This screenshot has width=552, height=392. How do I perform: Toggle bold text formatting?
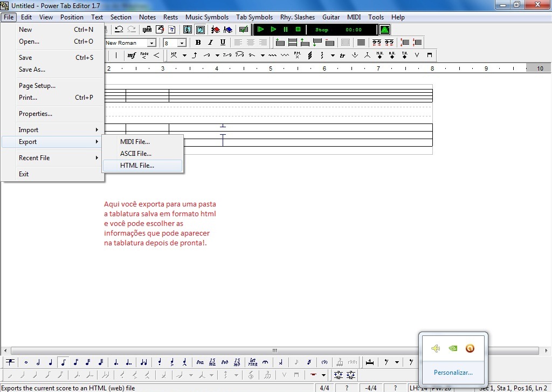point(198,42)
